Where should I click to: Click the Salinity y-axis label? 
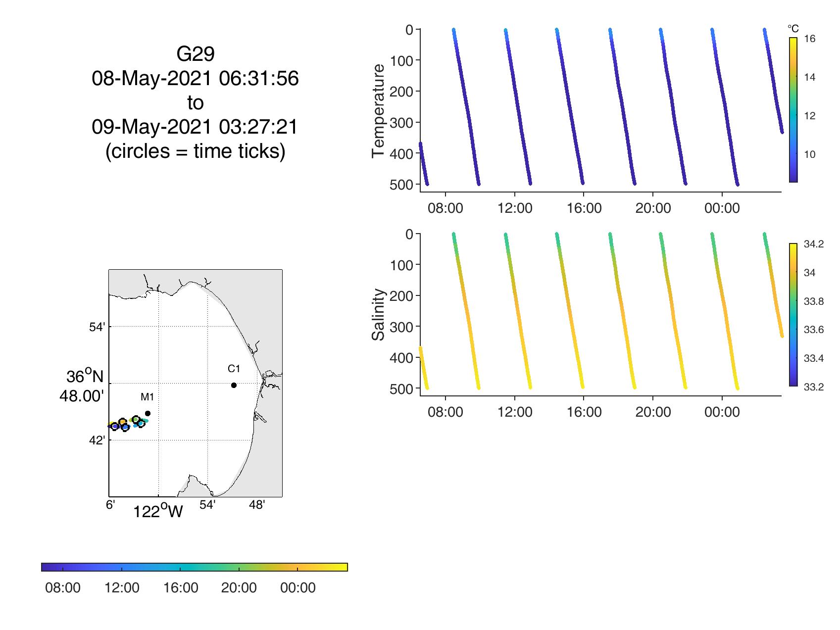(379, 315)
